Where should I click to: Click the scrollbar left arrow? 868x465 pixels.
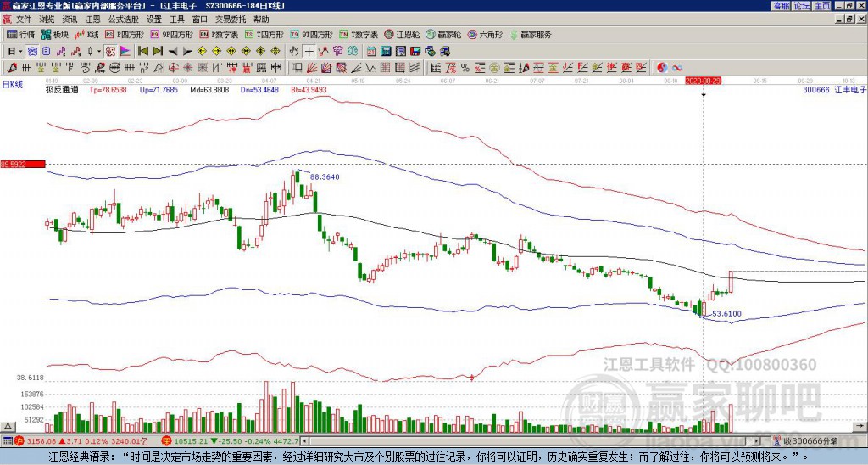point(305,441)
